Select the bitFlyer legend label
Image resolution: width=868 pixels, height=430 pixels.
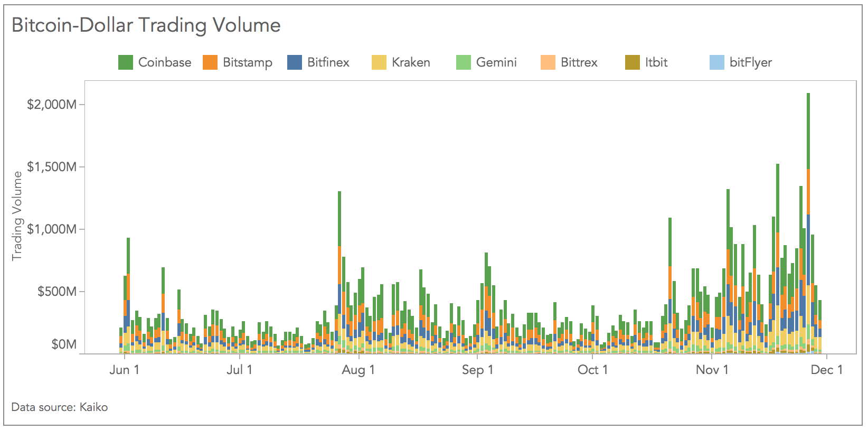coord(751,63)
